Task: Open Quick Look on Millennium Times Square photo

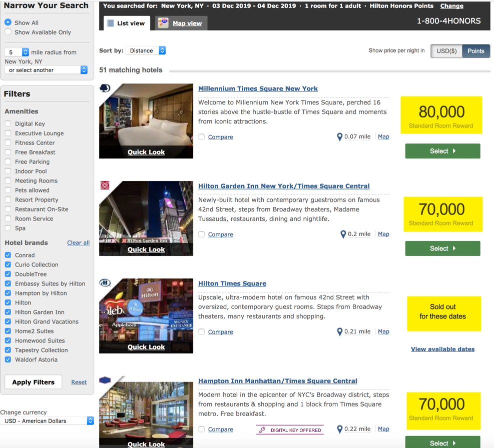Action: 146,152
